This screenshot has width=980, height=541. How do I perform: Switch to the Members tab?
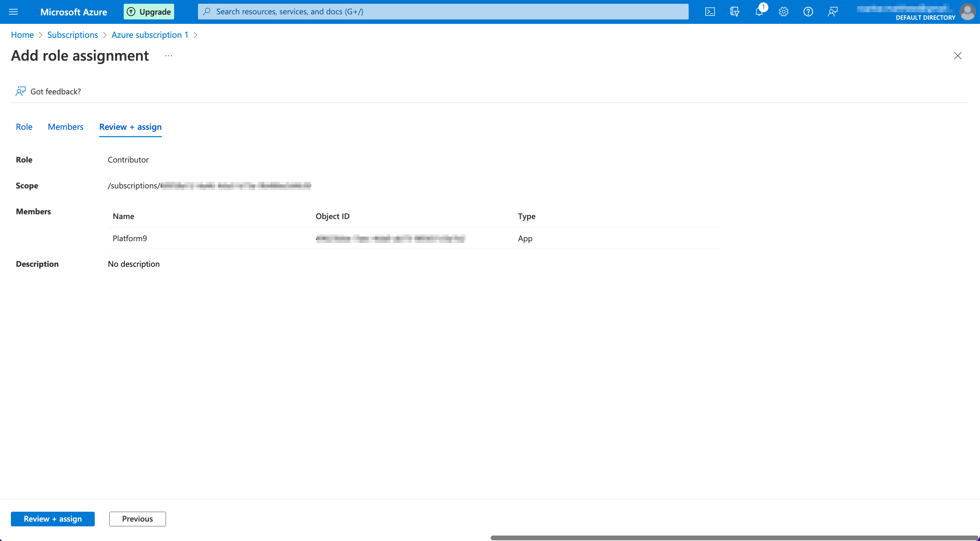pos(65,127)
